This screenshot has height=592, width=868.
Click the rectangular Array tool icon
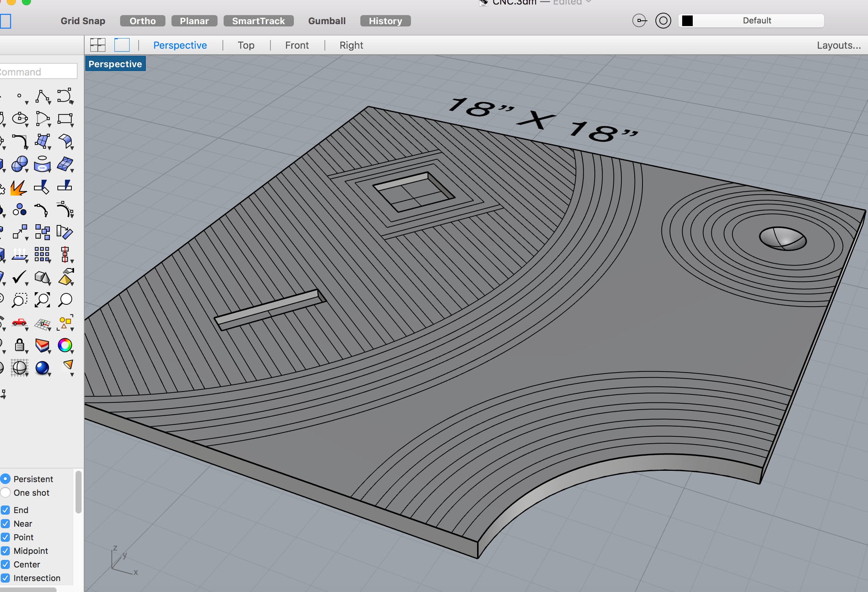pos(42,254)
